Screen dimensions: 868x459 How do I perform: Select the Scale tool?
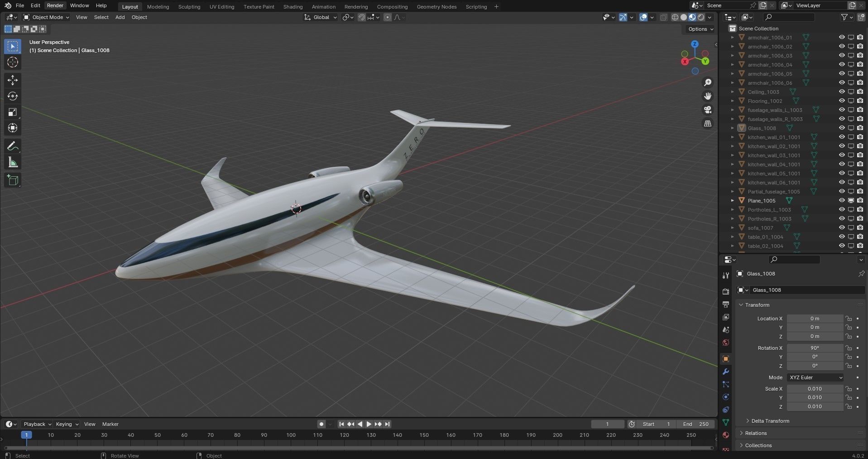[x=13, y=112]
